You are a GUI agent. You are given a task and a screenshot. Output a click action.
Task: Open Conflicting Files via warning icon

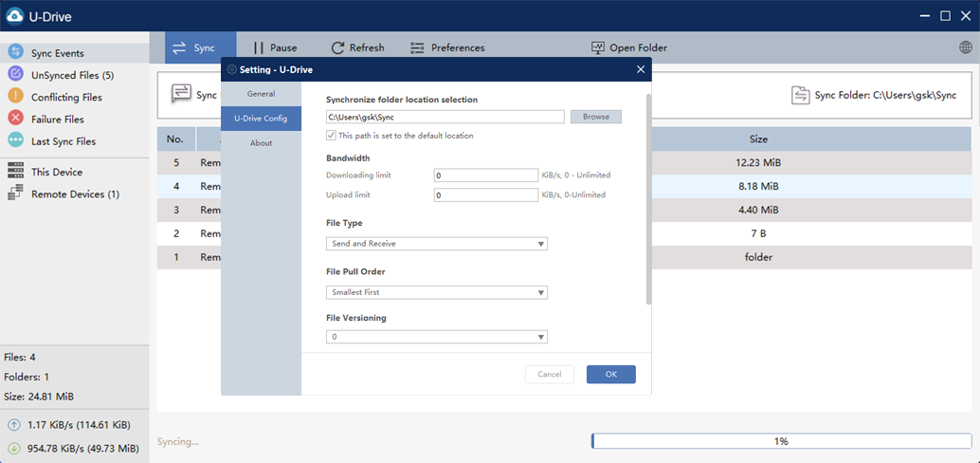pyautogui.click(x=15, y=97)
